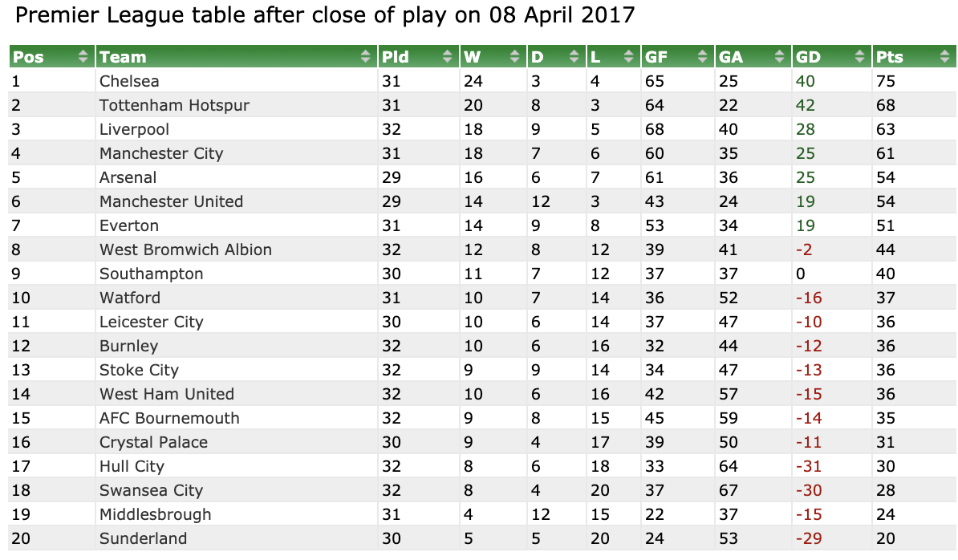Click the sort arrows in the Pos column
Viewport: 958px width, 560px height.
pos(83,57)
